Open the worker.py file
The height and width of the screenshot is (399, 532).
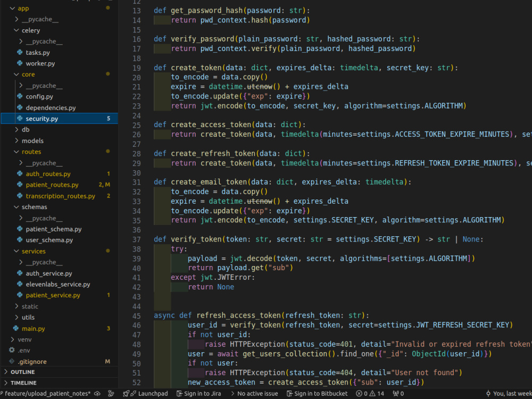(40, 63)
